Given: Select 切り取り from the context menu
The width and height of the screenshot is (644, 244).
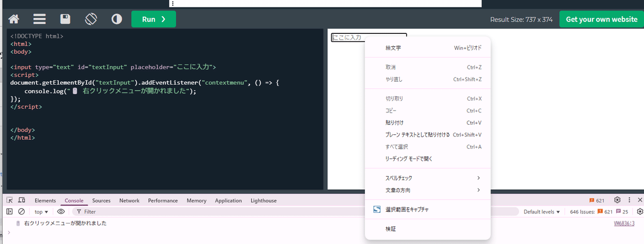Looking at the screenshot, I should [427, 99].
